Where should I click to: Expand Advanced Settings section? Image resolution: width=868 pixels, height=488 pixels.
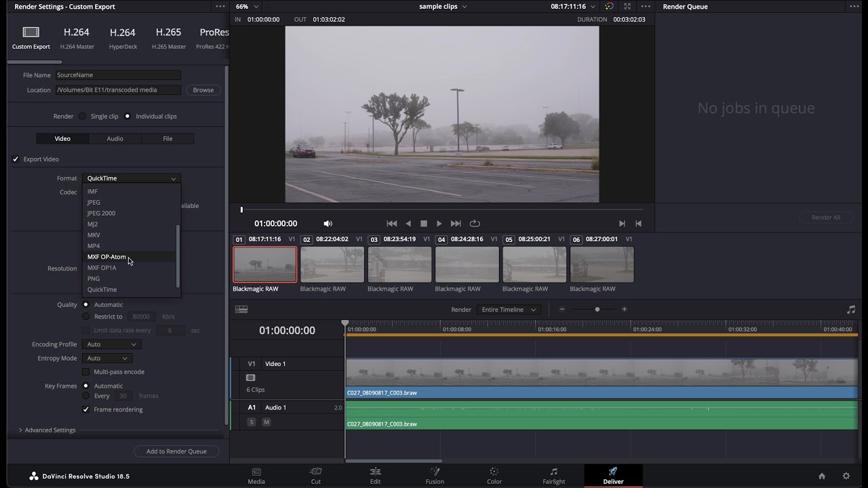tap(47, 430)
